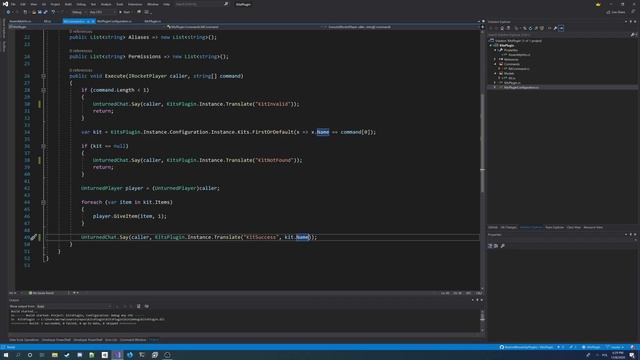
Task: Expand the References node
Action: coord(495,59)
